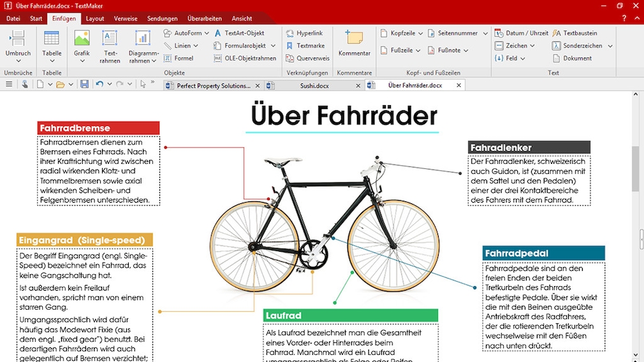The height and width of the screenshot is (362, 644).
Task: Insert a table with the Tabelle icon
Action: coord(52,39)
